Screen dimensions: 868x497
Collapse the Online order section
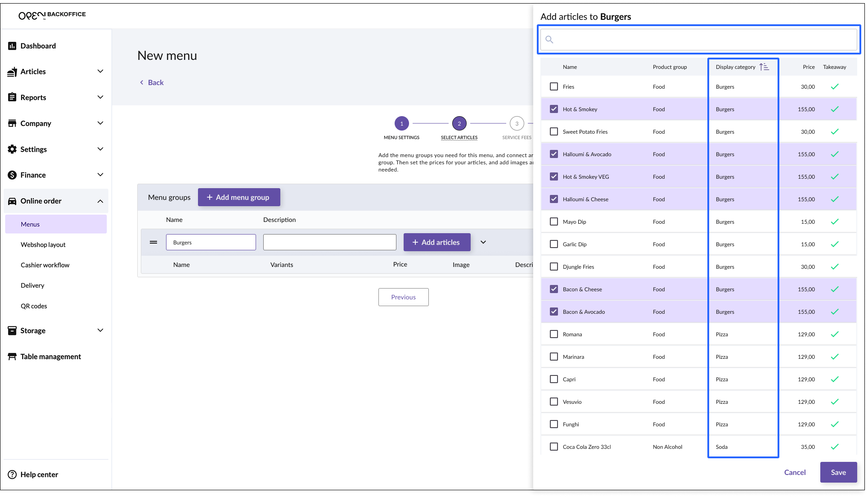(x=100, y=201)
